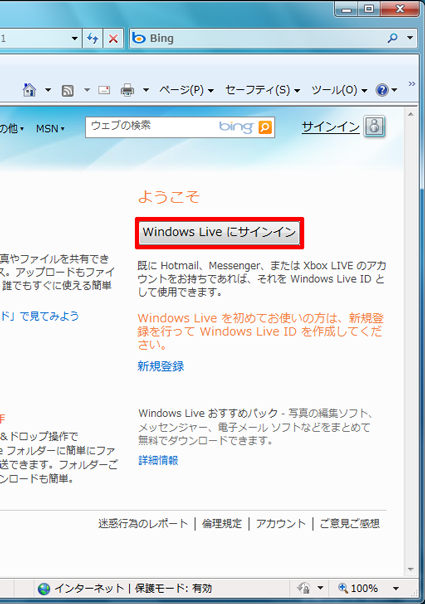Open the ページ(P) menu
The image size is (425, 604).
click(186, 90)
